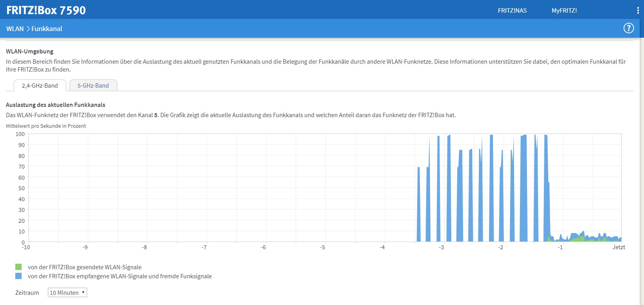Click the WLAN-Umgebung heading

29,51
